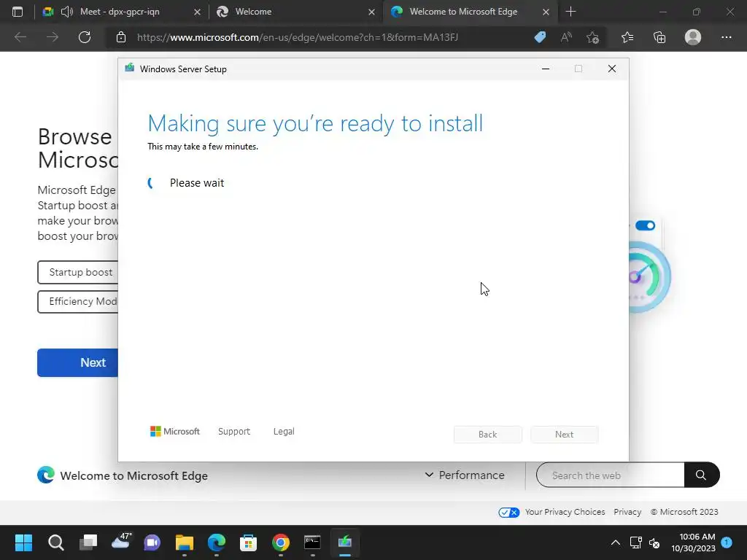The image size is (747, 560).
Task: Open the Edge profile avatar
Action: [x=693, y=37]
